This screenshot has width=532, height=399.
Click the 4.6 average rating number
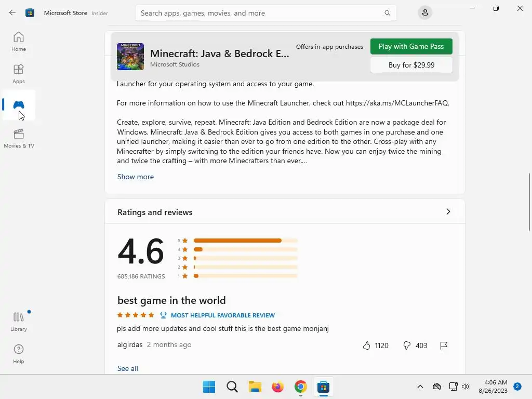[x=141, y=251]
